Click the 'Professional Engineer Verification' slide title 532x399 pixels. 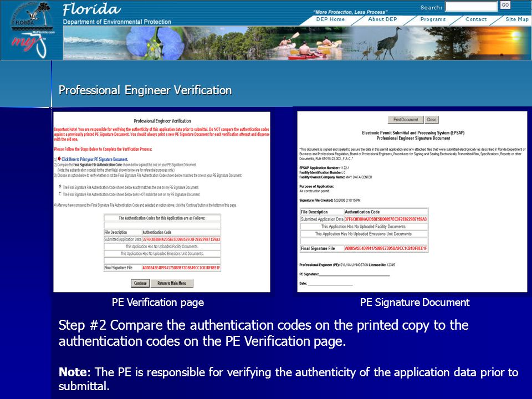coord(145,90)
